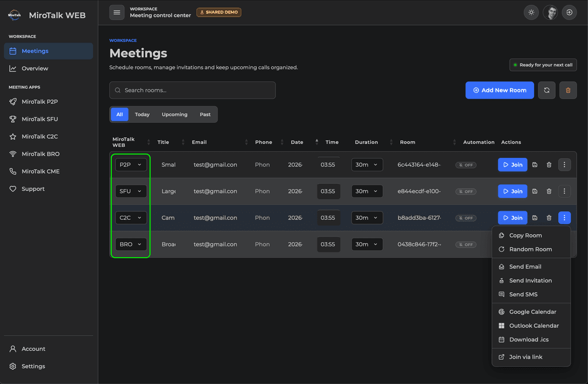Switch the light/dark theme sun icon

click(531, 13)
